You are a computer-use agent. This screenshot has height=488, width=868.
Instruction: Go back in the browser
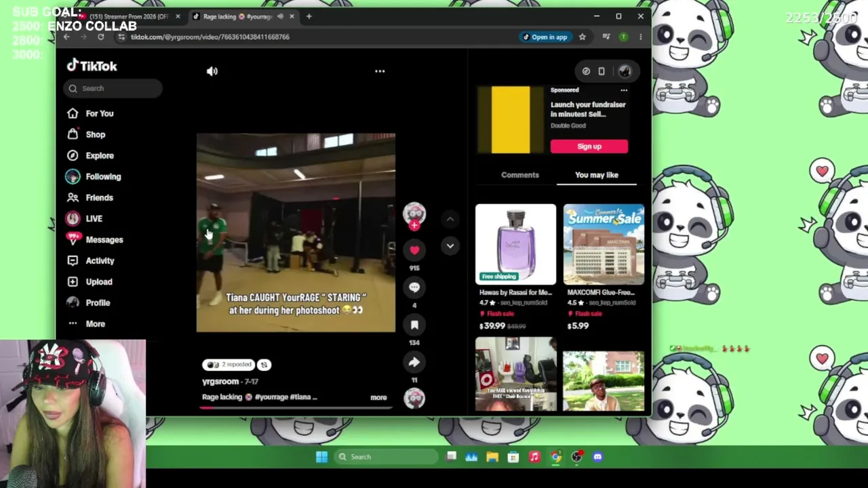[x=66, y=37]
